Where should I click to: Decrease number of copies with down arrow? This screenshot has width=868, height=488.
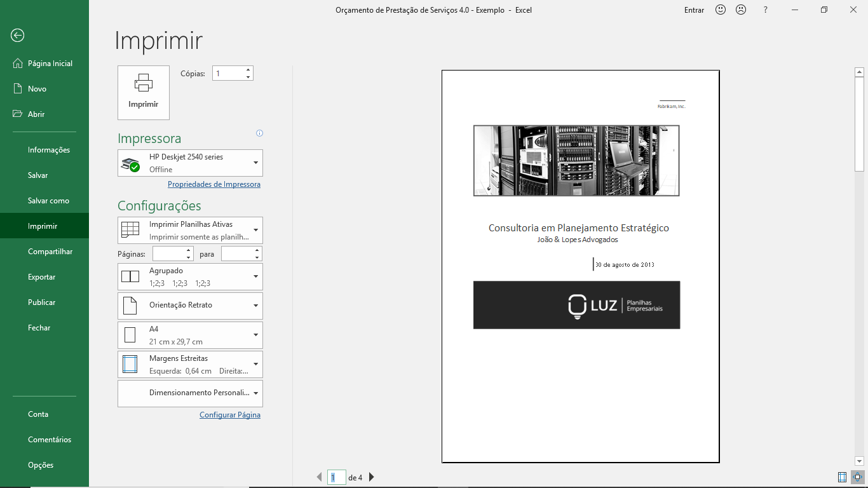pos(248,77)
